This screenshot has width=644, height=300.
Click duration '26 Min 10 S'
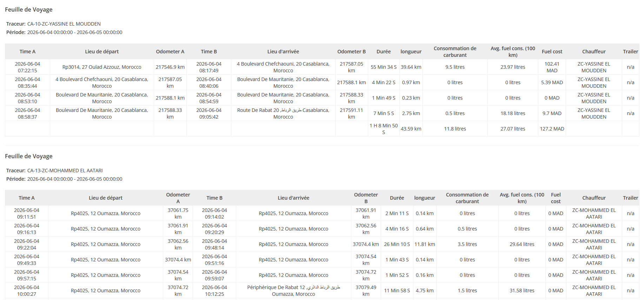tap(397, 244)
